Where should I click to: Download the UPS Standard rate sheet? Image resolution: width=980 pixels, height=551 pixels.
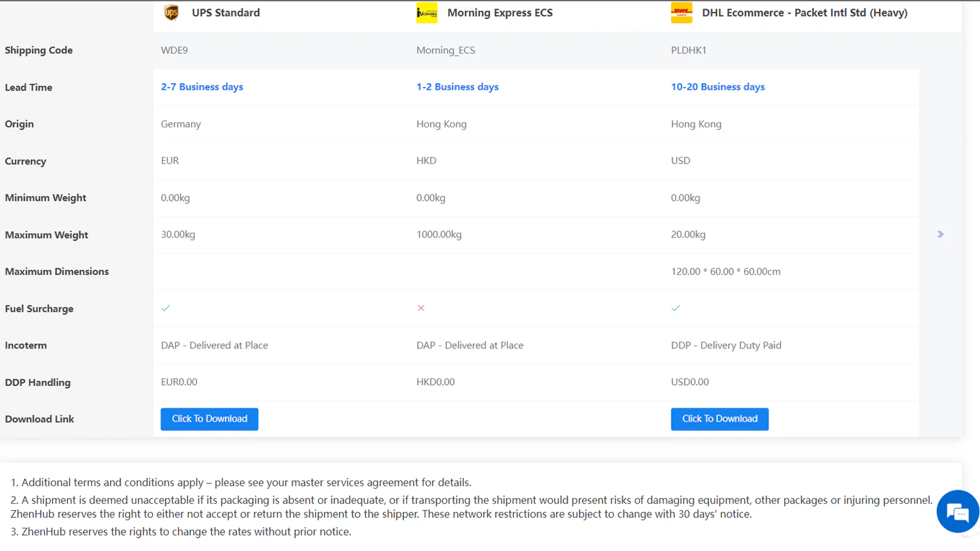209,419
